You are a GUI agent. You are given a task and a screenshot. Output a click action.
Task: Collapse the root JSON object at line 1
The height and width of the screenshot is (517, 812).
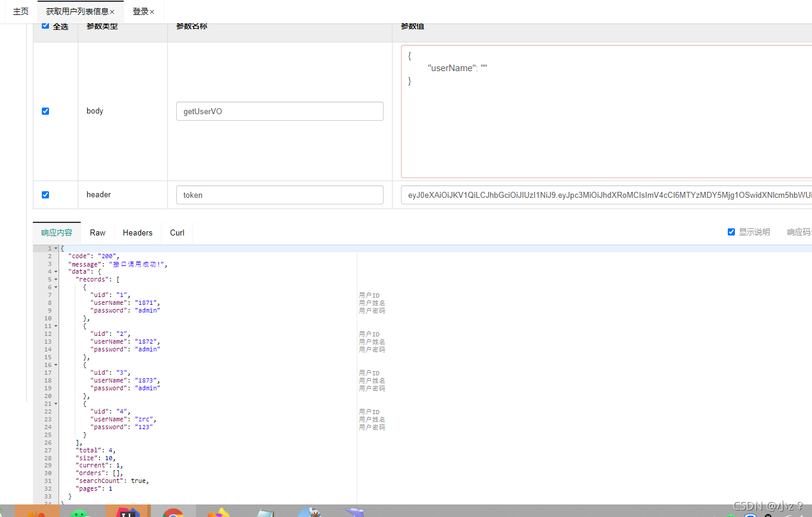pos(56,248)
